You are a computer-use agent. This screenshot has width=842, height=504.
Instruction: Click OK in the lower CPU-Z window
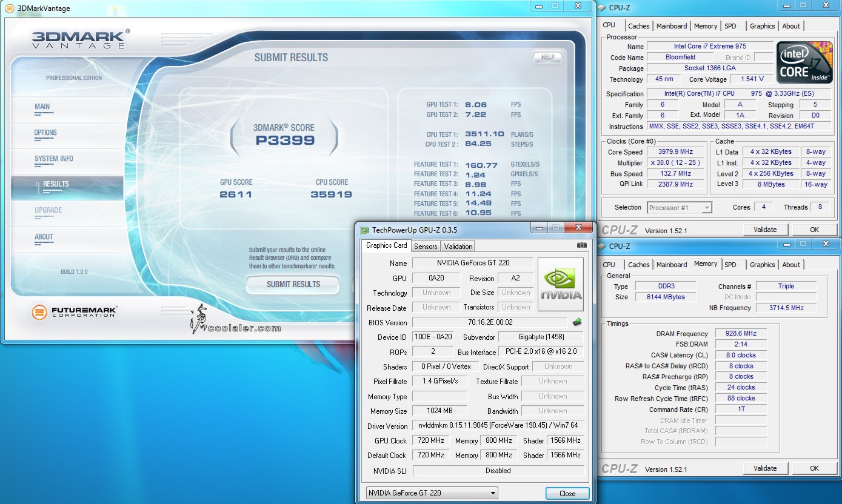814,468
